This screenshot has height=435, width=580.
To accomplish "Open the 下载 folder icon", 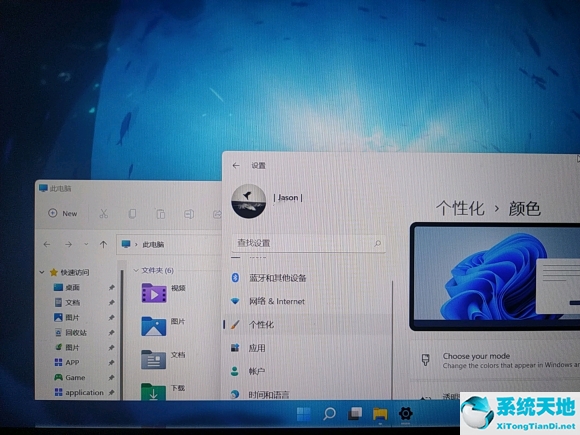I will point(154,391).
